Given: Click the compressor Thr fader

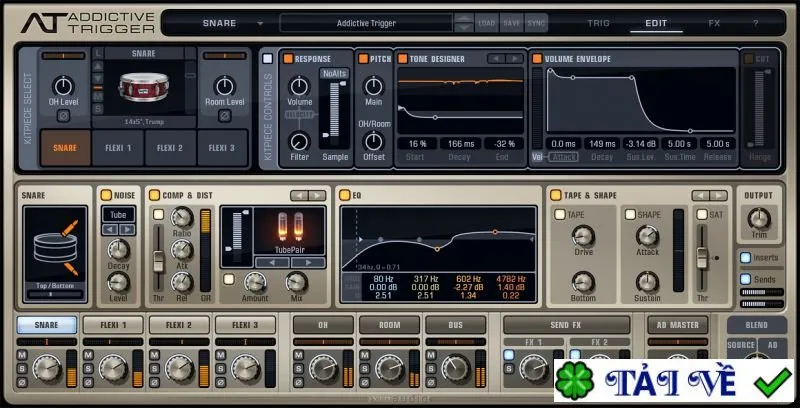Looking at the screenshot, I should pyautogui.click(x=159, y=260).
